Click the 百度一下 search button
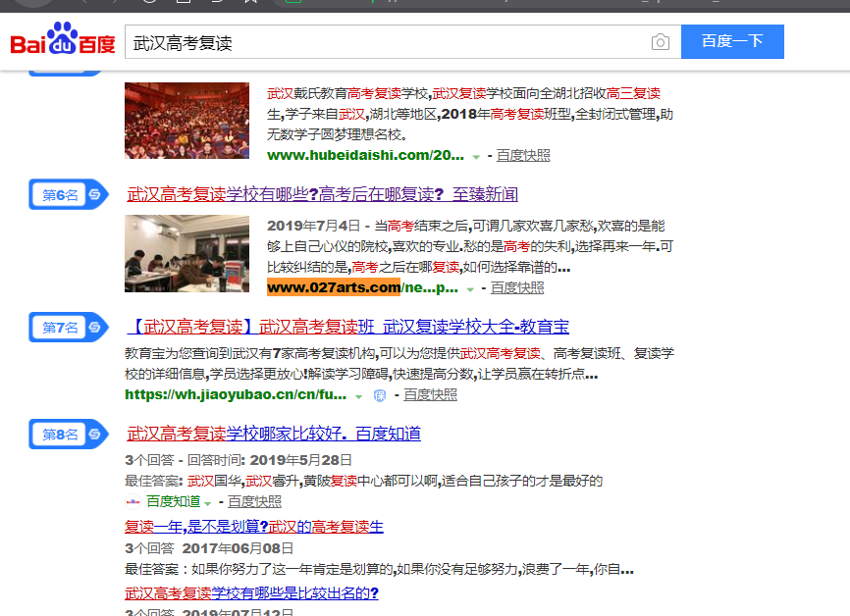850x616 pixels. pyautogui.click(x=732, y=42)
